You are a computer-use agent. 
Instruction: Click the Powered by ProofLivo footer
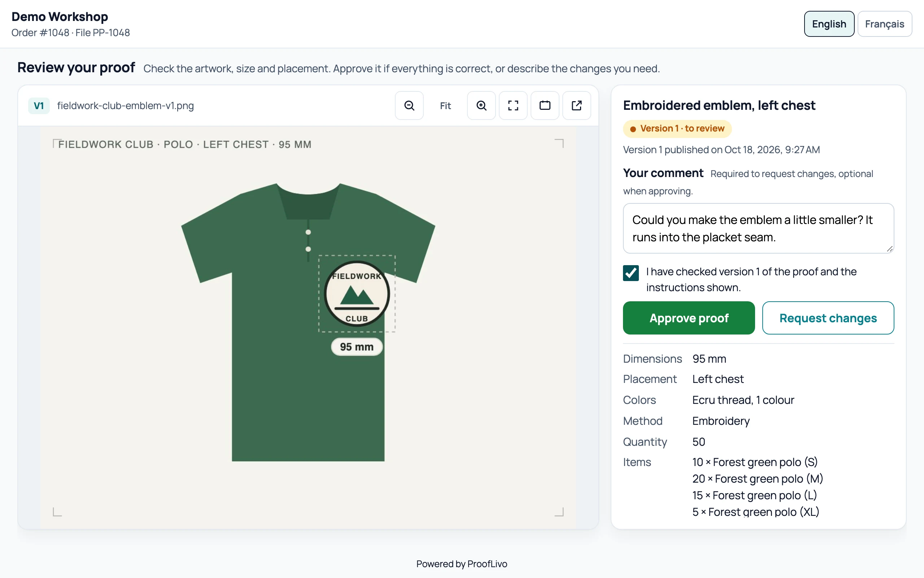pyautogui.click(x=462, y=564)
